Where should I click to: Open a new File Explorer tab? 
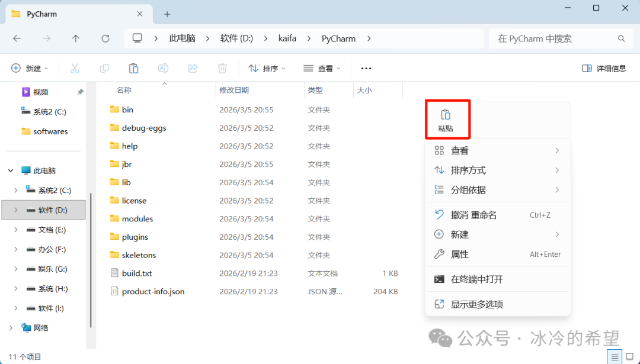tap(167, 14)
